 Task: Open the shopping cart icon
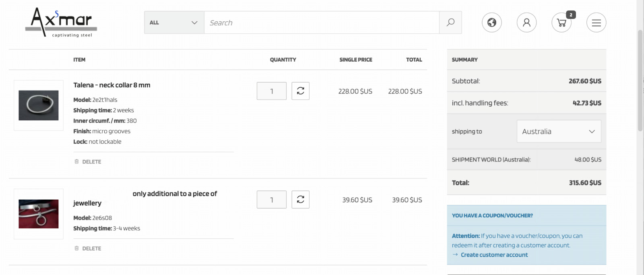(x=561, y=23)
